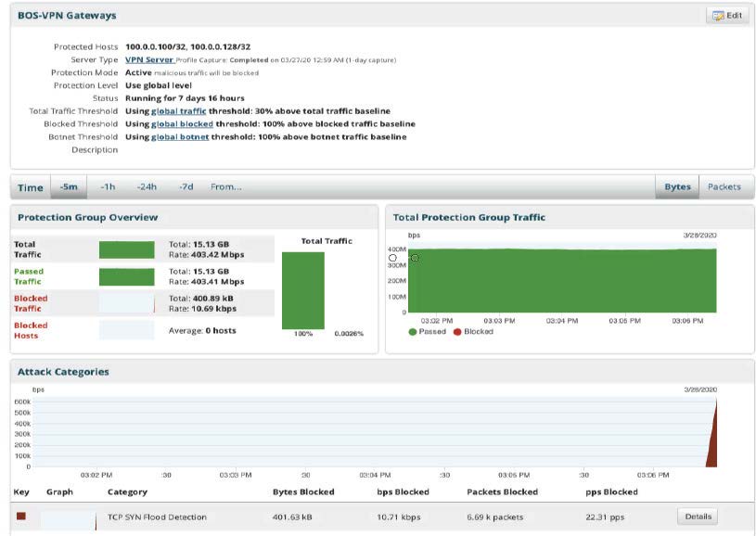The height and width of the screenshot is (536, 756).
Task: Switch units to Bytes
Action: [x=677, y=186]
